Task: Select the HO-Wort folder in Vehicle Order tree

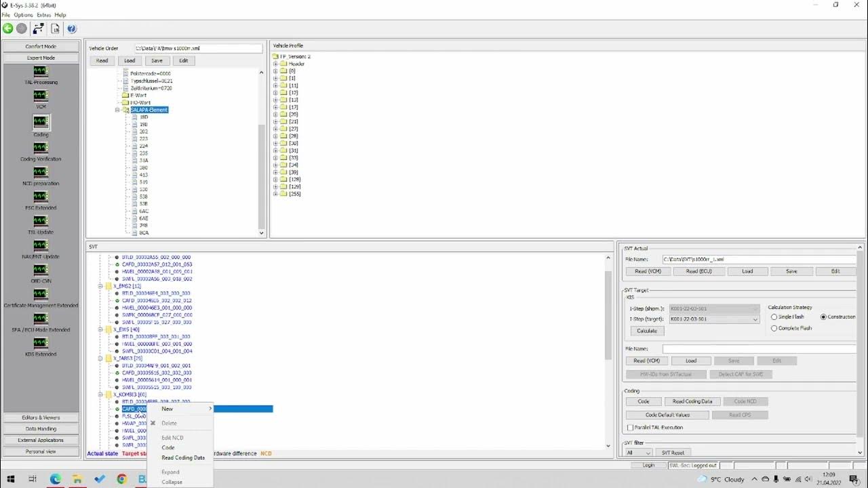Action: pos(140,102)
